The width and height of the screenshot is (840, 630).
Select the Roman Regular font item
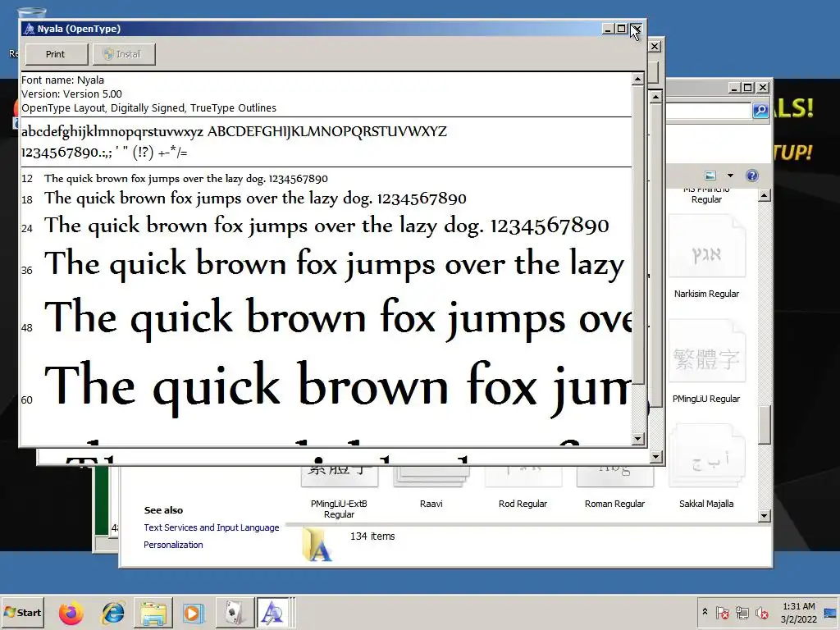614,486
